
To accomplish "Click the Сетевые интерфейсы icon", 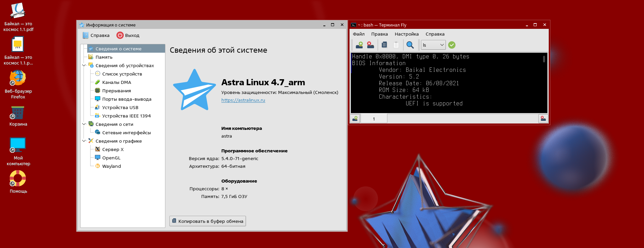I will tap(98, 132).
